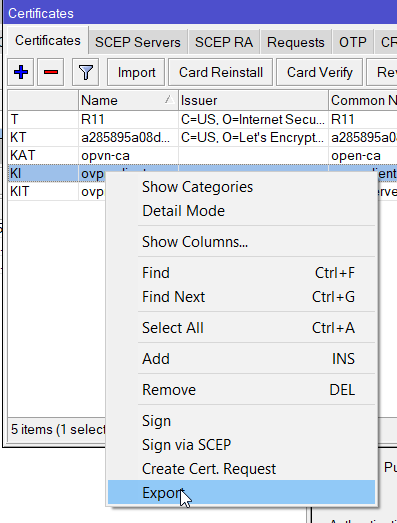This screenshot has height=523, width=397.
Task: Click the Issuer column header
Action: [x=253, y=100]
